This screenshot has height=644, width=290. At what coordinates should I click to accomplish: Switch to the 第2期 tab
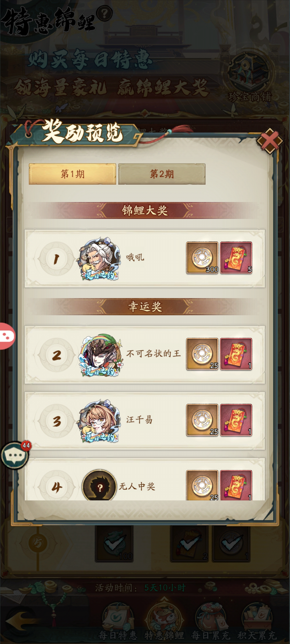162,174
